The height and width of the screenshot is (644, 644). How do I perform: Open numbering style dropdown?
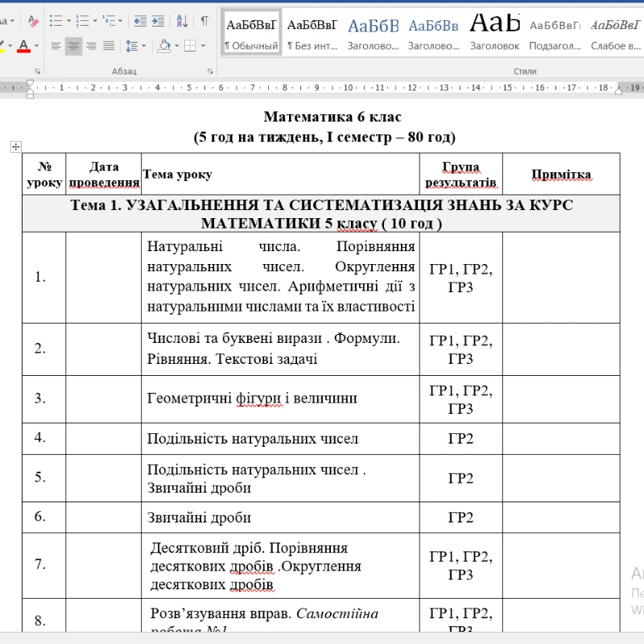tap(95, 21)
